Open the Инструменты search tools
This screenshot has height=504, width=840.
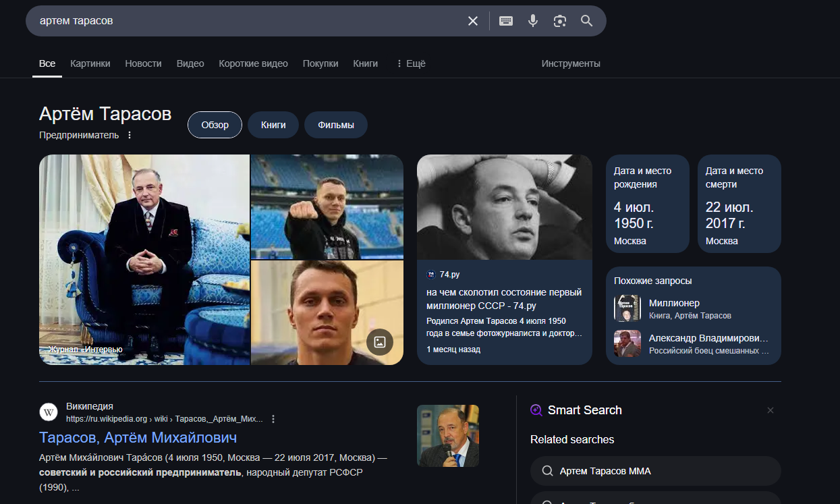[571, 63]
